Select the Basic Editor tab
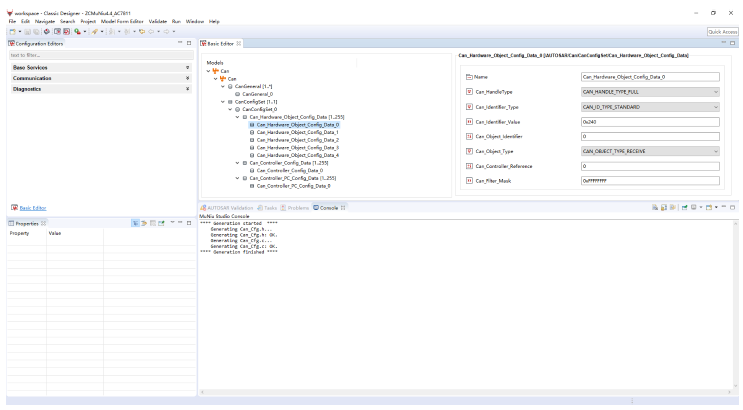Viewport: 743px width, 410px height. (x=220, y=44)
